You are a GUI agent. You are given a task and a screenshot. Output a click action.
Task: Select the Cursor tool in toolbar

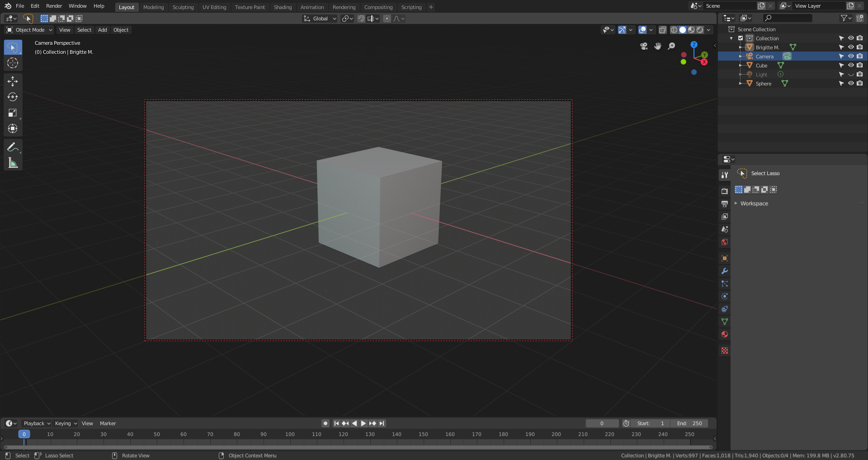[13, 63]
